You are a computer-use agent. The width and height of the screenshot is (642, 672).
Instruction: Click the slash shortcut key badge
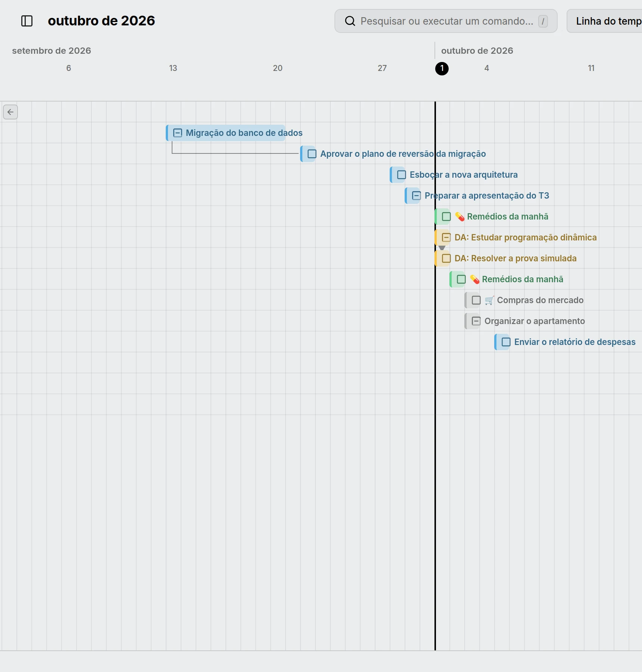543,21
